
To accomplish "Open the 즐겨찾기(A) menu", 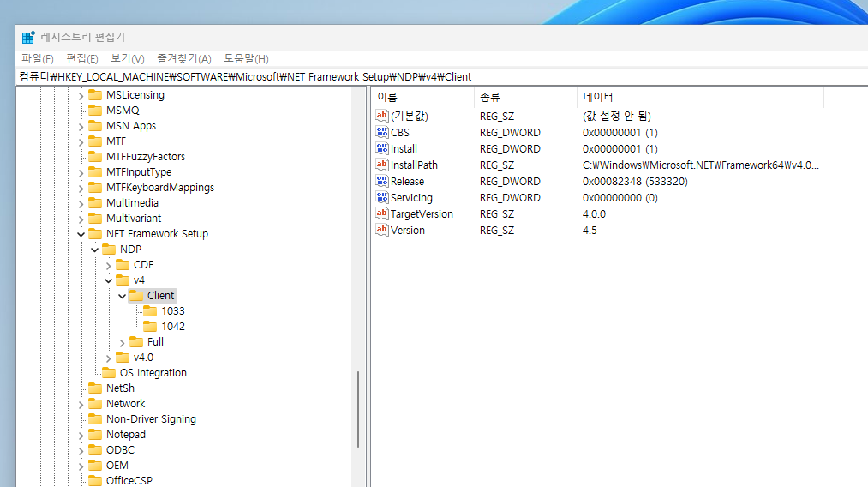I will 183,58.
